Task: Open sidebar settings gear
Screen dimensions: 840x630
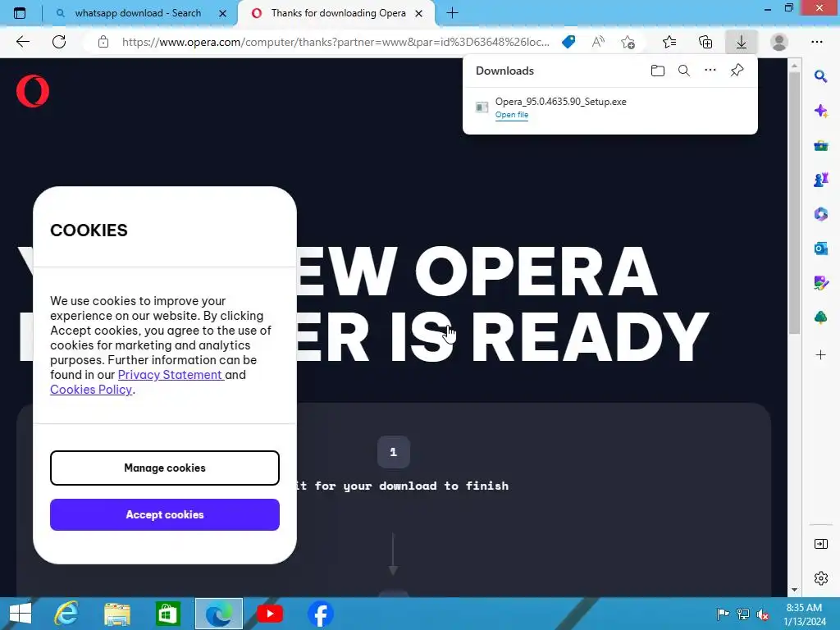Action: click(820, 578)
